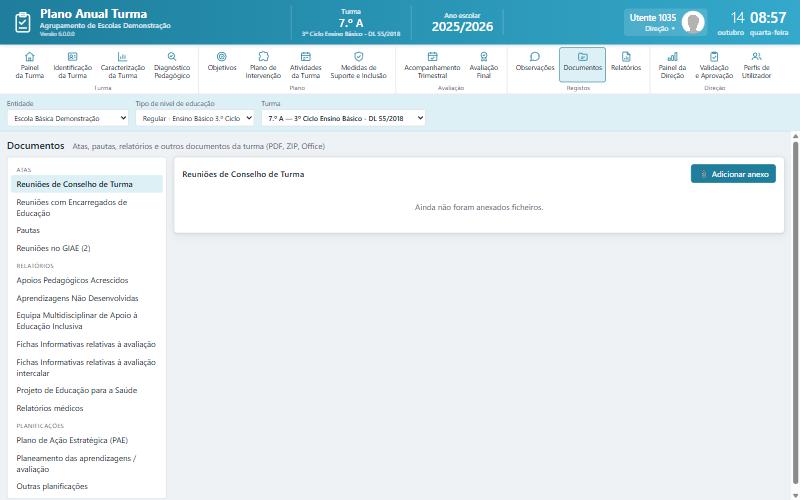Click the 'Agrupamento de Escolas Demonstração' subtitle
This screenshot has width=800, height=500.
(x=105, y=26)
